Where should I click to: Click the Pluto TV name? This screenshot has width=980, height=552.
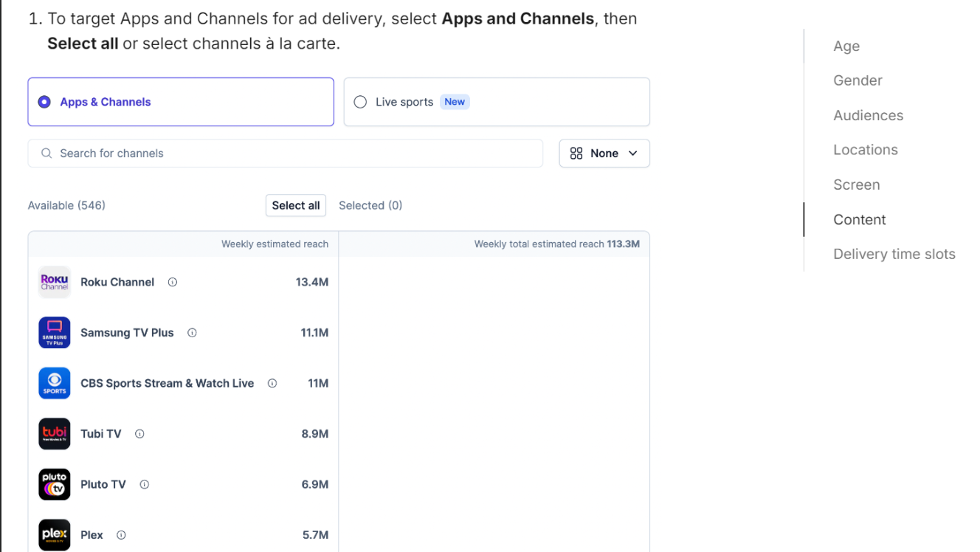click(x=103, y=485)
